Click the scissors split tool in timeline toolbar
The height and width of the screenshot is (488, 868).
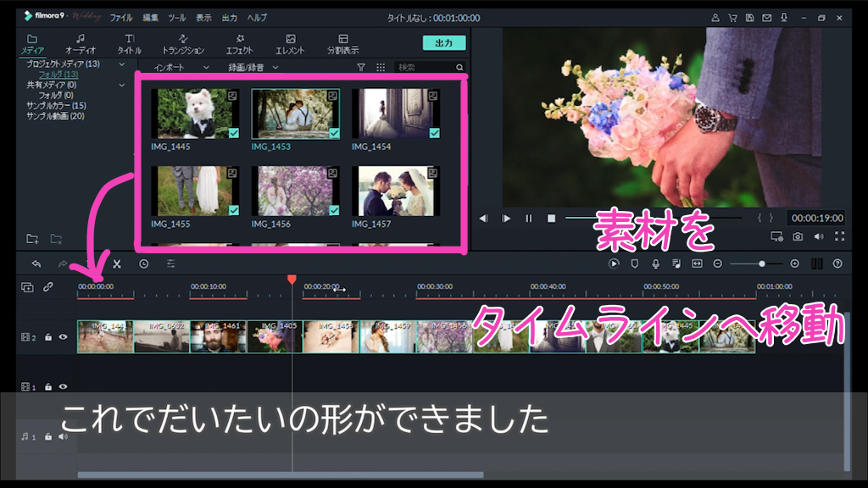coord(117,263)
